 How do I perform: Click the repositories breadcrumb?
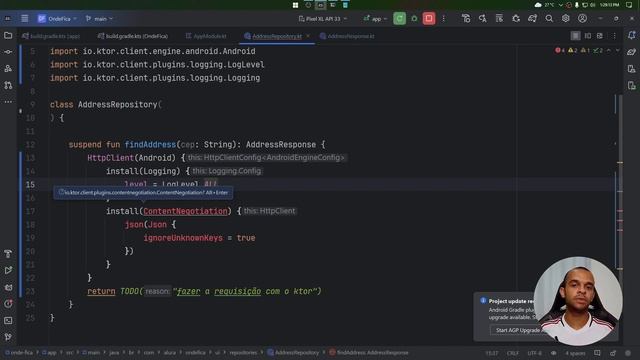click(243, 353)
